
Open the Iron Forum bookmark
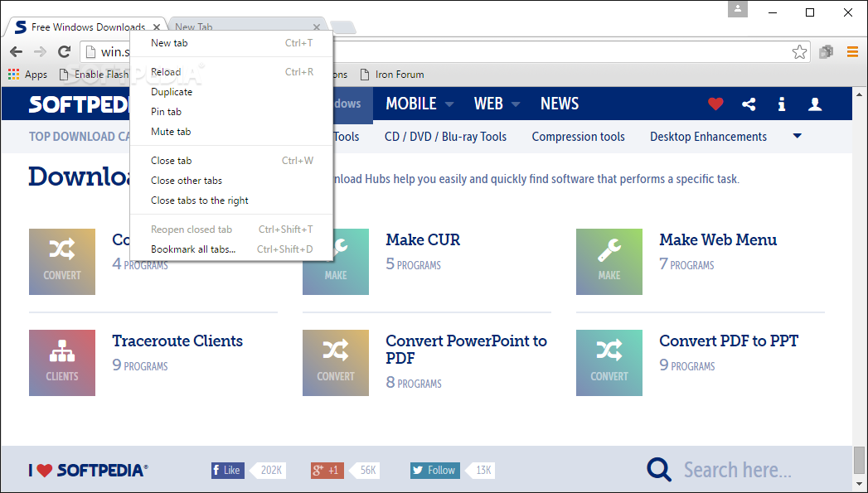[x=392, y=74]
